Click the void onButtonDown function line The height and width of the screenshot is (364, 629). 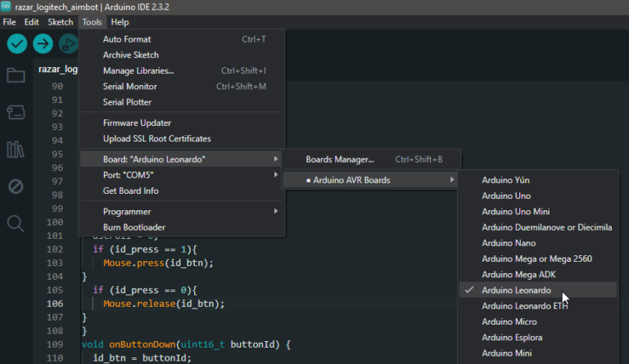click(x=186, y=344)
